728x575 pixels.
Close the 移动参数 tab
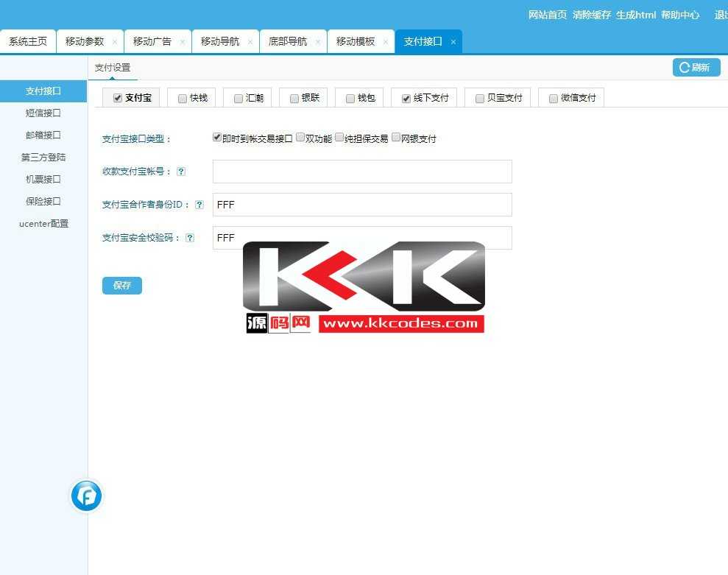(115, 42)
